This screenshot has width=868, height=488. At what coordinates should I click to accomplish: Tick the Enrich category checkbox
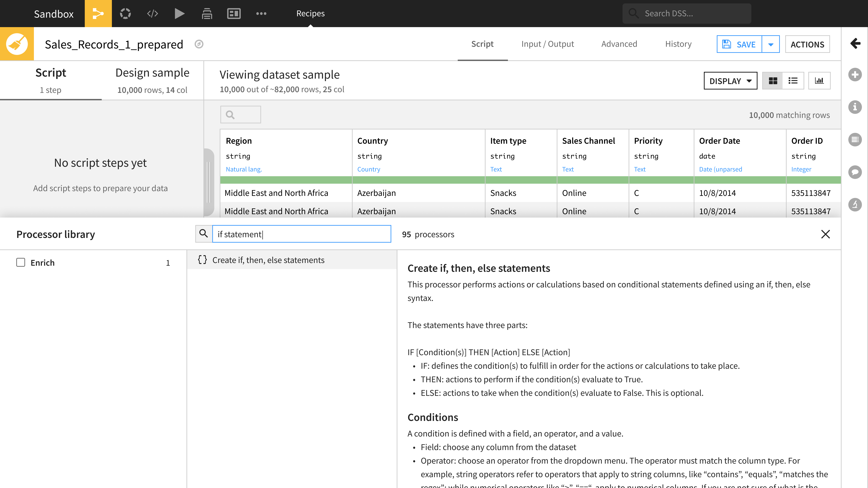tap(21, 262)
